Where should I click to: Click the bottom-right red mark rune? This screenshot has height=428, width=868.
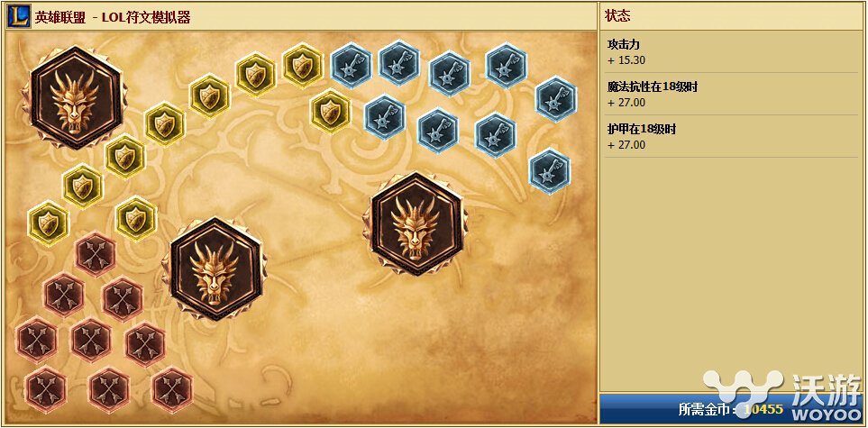tap(172, 390)
